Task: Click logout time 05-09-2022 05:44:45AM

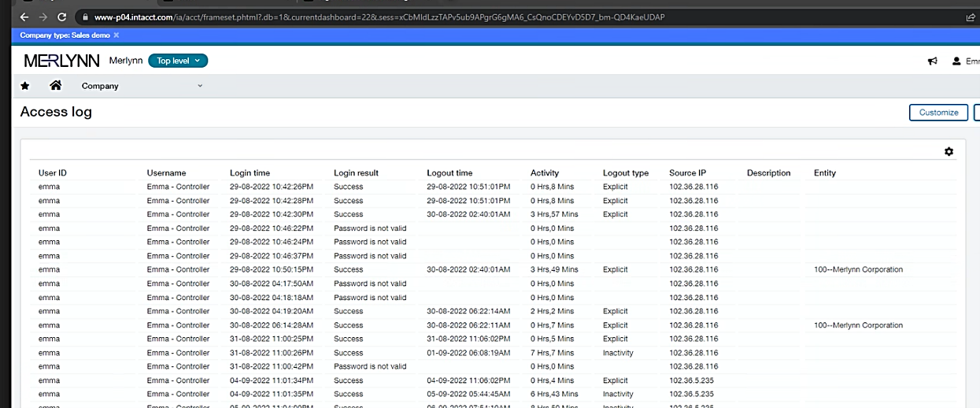Action: (468, 394)
